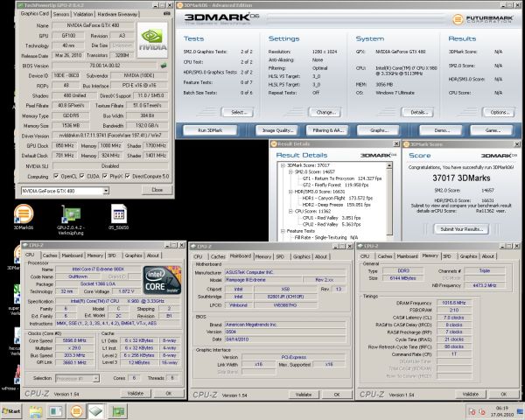Click the second red system tray icon
Viewport: 525px width, 420px height.
[x=482, y=411]
